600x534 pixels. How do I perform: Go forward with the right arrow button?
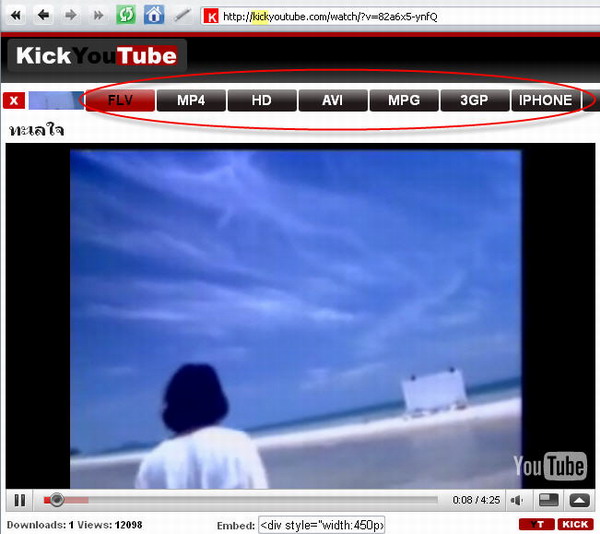[71, 15]
